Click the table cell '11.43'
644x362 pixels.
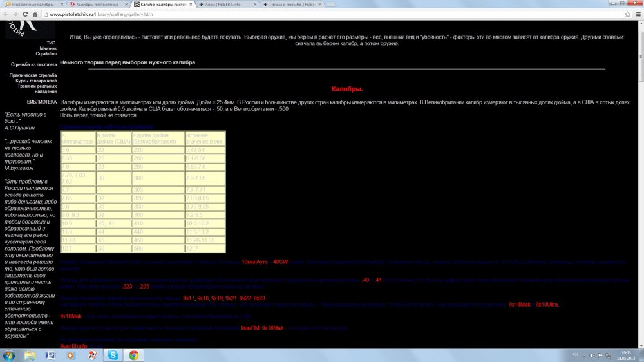[x=78, y=240]
